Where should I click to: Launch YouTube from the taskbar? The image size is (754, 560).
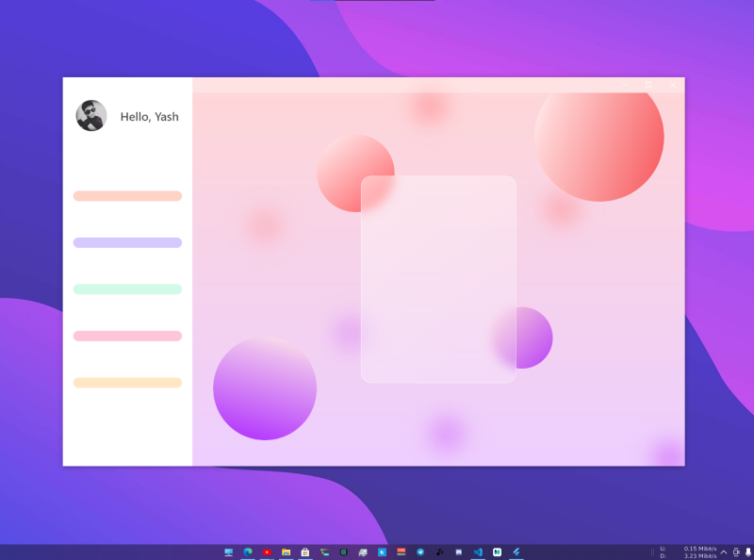(x=268, y=552)
